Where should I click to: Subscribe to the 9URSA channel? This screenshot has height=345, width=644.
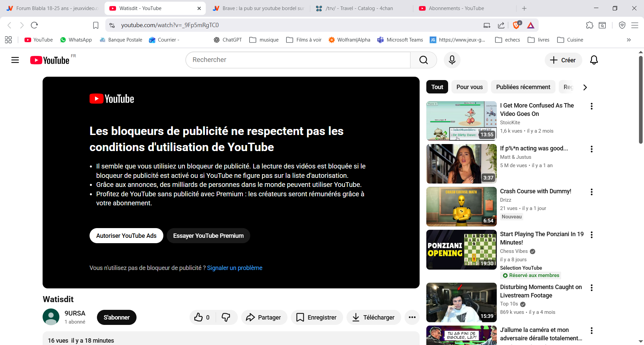coord(116,317)
